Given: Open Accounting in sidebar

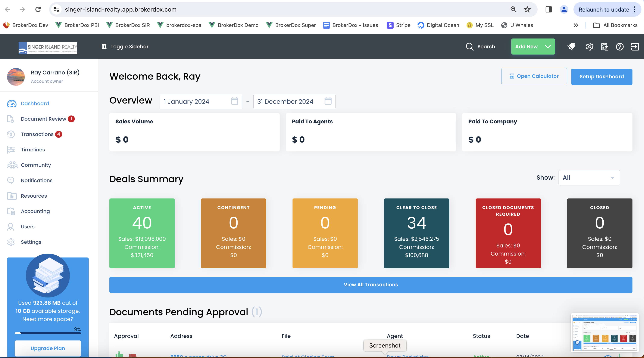Looking at the screenshot, I should pos(35,211).
